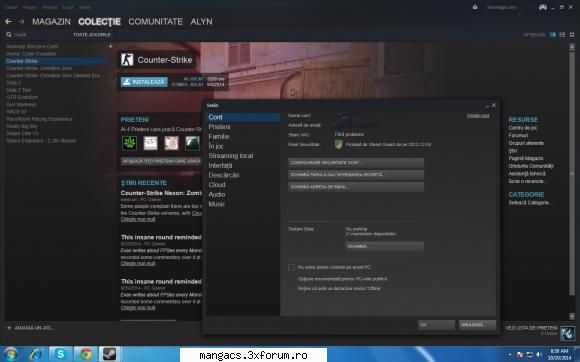
Task: Select Dota 2 in games list
Action: tap(13, 83)
